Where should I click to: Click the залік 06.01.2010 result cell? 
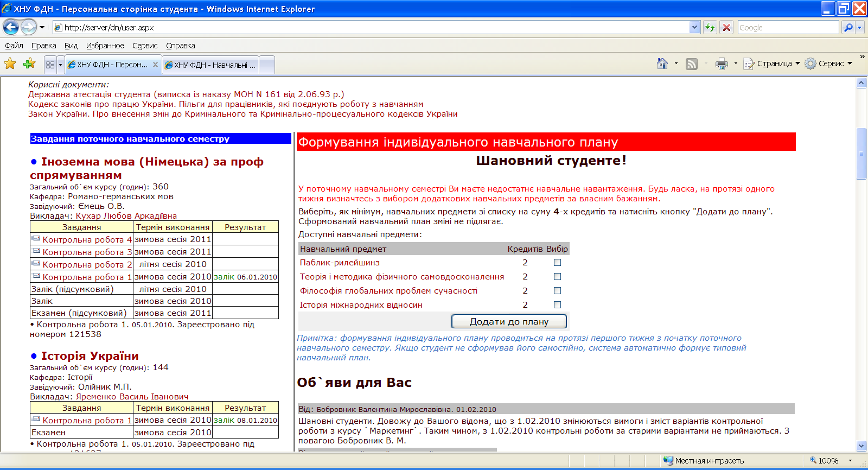coord(245,277)
